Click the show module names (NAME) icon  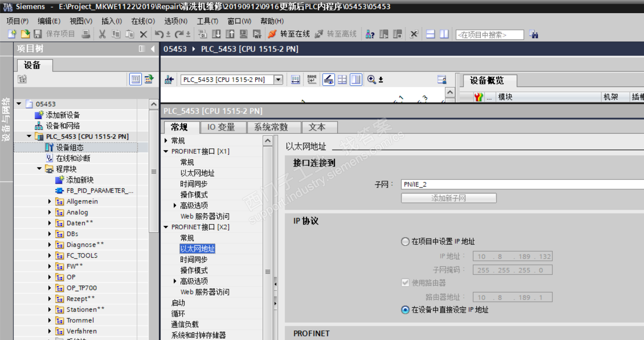tap(312, 80)
